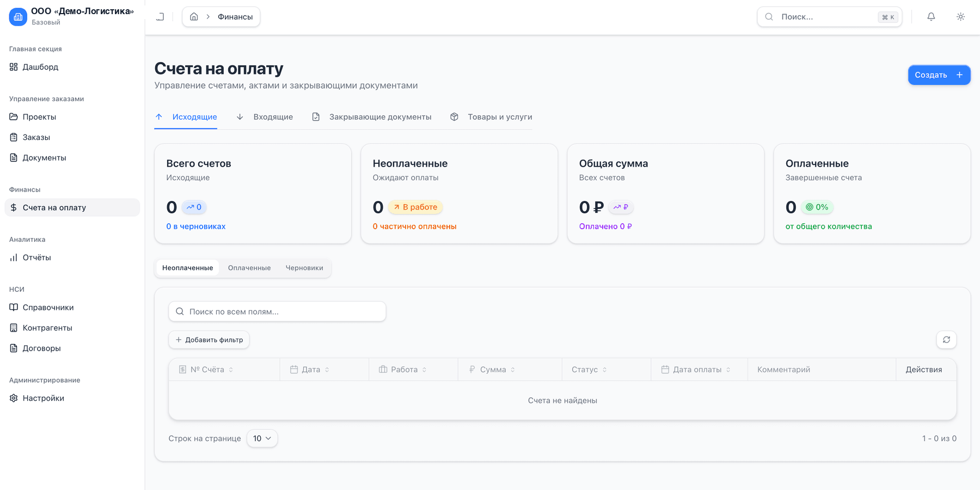980x490 pixels.
Task: Select Оплаченные filter tab
Action: click(x=249, y=268)
